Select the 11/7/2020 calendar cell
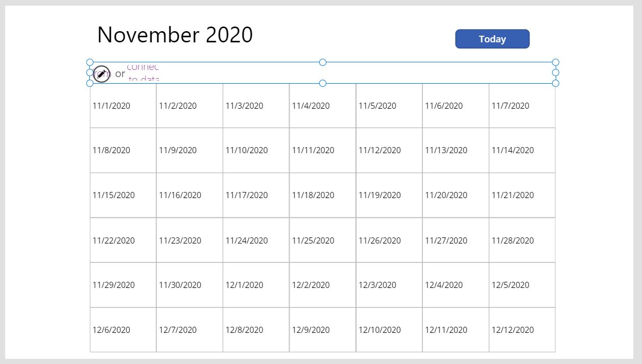642x364 pixels. [521, 106]
